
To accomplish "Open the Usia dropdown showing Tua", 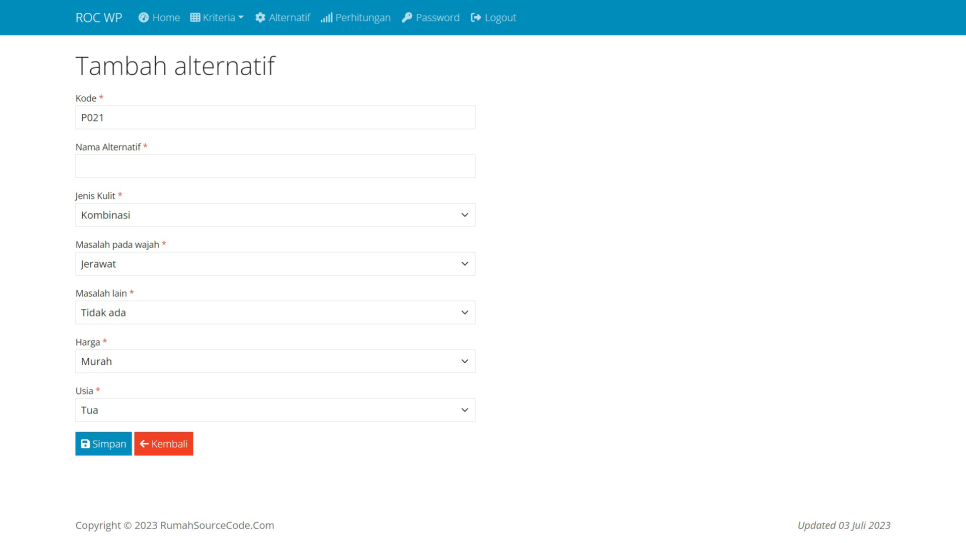I will (x=275, y=410).
